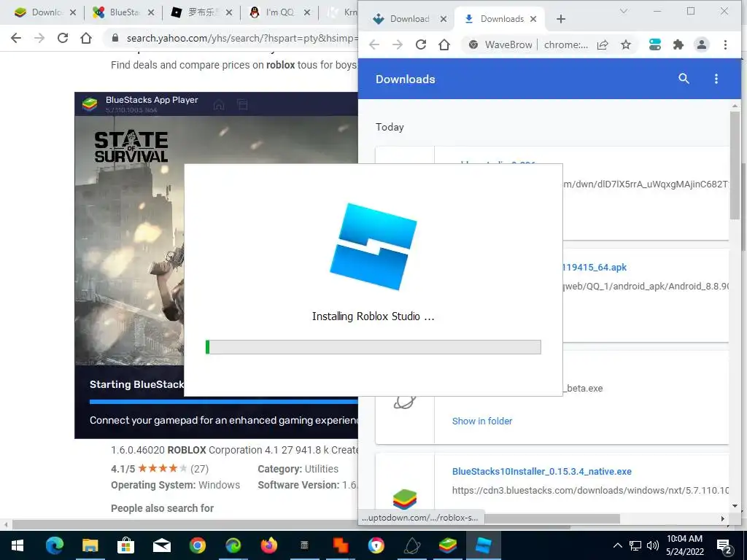Reload the Yahoo search page
This screenshot has height=560, width=747.
coord(63,38)
